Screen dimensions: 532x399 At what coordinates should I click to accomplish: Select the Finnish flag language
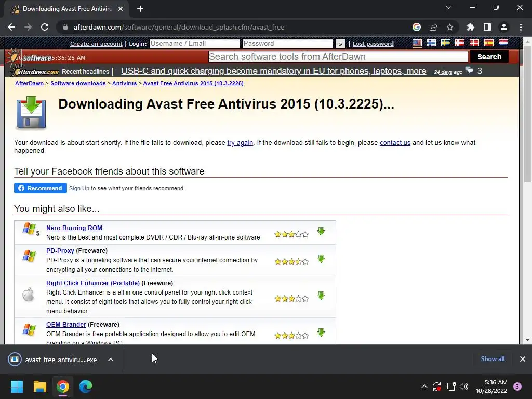pos(431,43)
